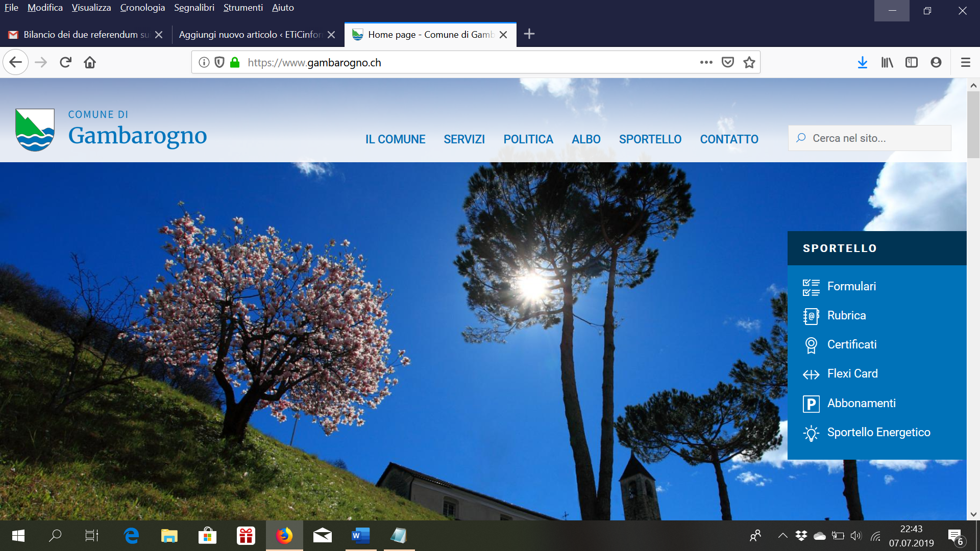Toggle the sidebar view

pos(912,62)
